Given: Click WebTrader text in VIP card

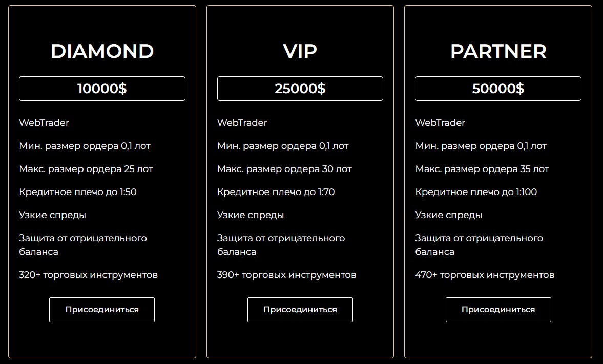Looking at the screenshot, I should coord(242,123).
